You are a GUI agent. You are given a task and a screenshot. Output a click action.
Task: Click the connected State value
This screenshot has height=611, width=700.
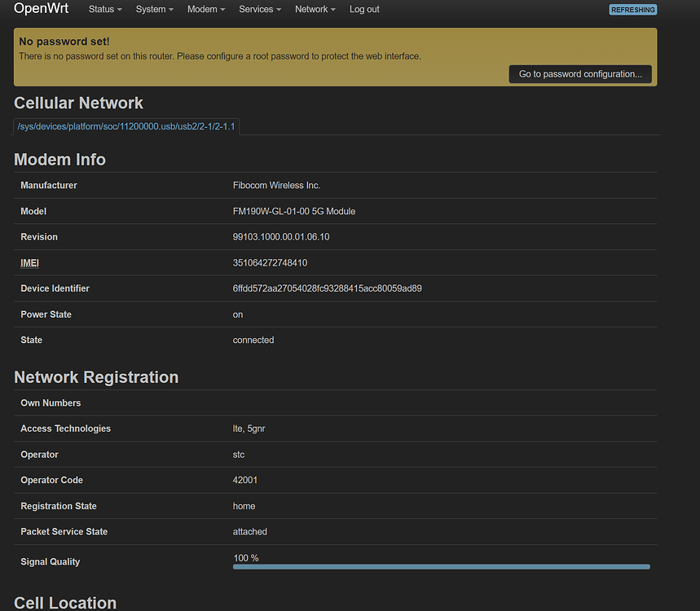pos(253,340)
